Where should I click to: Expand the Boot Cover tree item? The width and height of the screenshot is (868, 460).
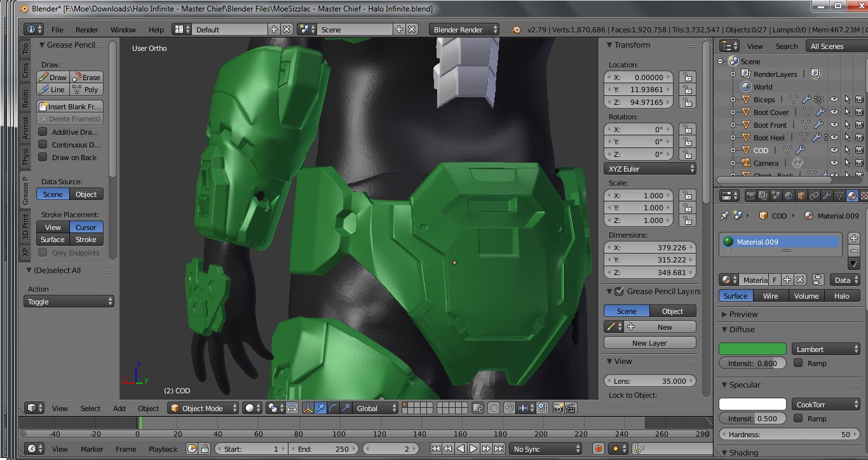click(x=733, y=112)
